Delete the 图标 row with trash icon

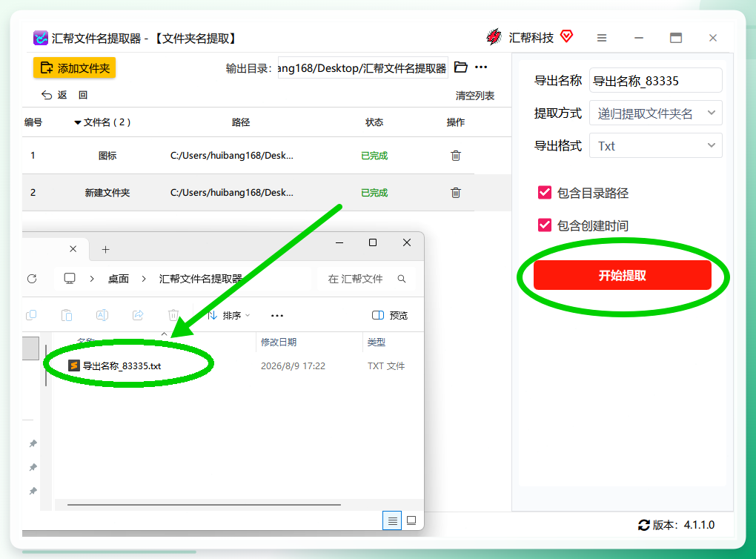456,155
